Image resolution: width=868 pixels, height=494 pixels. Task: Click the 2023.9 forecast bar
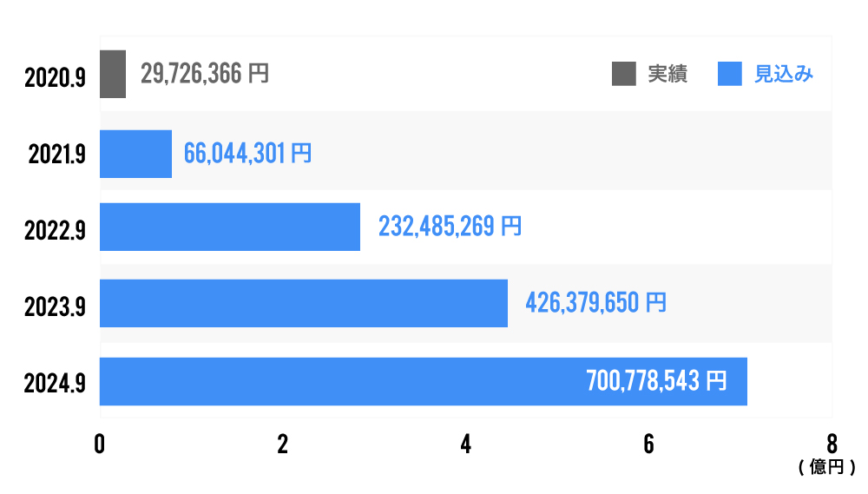(x=304, y=303)
